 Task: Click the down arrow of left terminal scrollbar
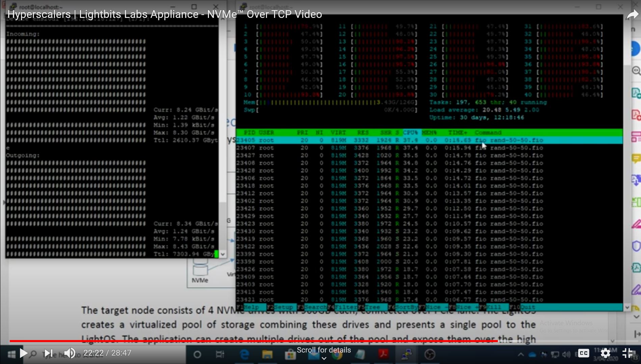tap(222, 254)
